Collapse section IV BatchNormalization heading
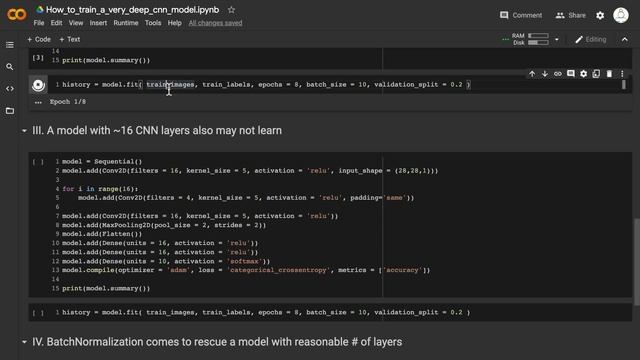The image size is (640, 360). click(24, 342)
